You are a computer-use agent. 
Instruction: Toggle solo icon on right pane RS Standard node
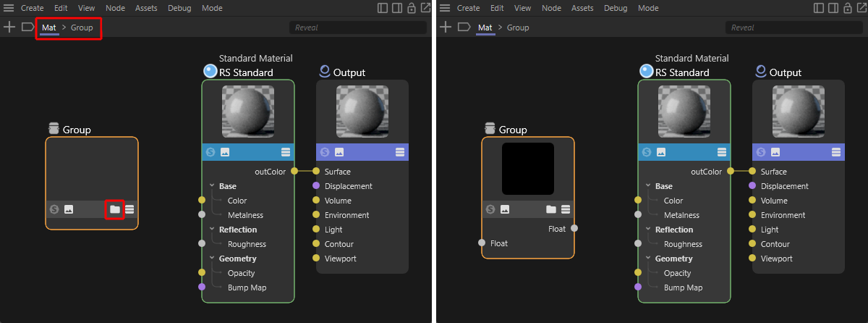[645, 152]
